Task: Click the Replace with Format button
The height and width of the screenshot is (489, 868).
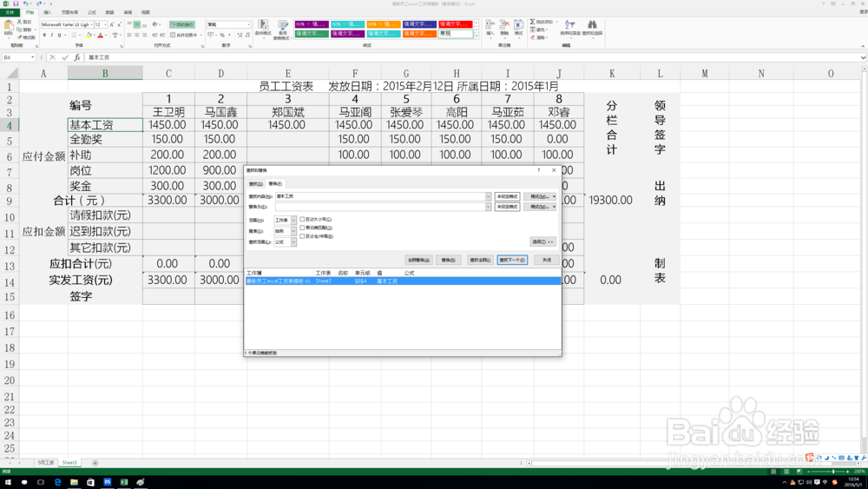Action: click(x=540, y=207)
